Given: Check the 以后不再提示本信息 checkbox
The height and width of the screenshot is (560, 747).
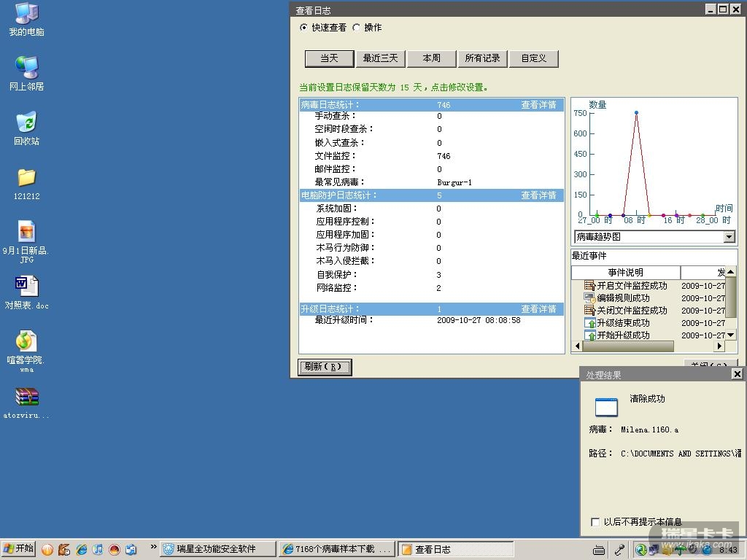Looking at the screenshot, I should tap(595, 522).
